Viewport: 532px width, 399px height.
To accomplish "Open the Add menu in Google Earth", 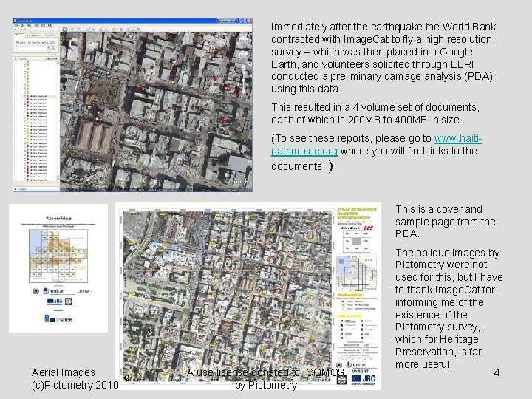I will [x=43, y=25].
